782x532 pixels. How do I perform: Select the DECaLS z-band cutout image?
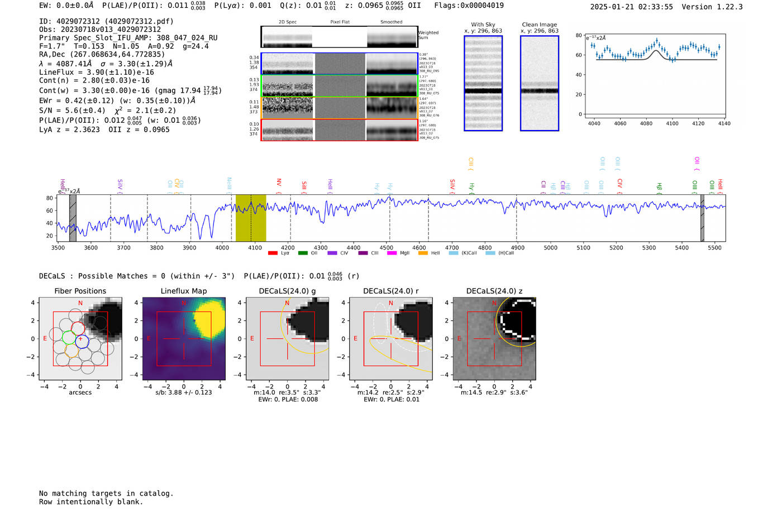pos(494,338)
